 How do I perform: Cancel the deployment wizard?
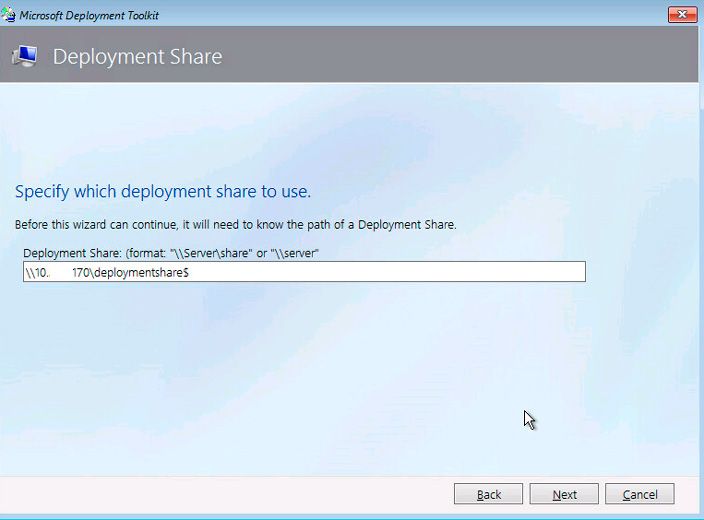[x=639, y=494]
